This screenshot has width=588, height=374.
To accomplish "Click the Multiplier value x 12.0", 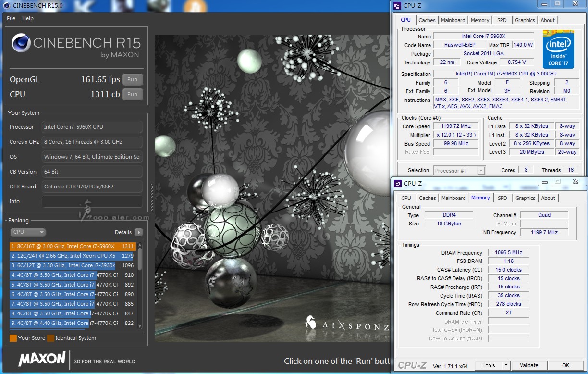I will coord(456,135).
